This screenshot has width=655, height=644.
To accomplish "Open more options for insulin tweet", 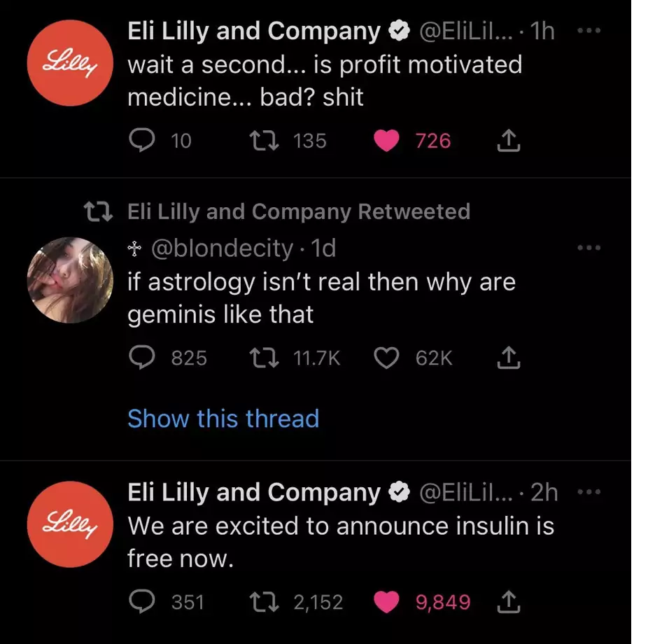I will point(589,493).
